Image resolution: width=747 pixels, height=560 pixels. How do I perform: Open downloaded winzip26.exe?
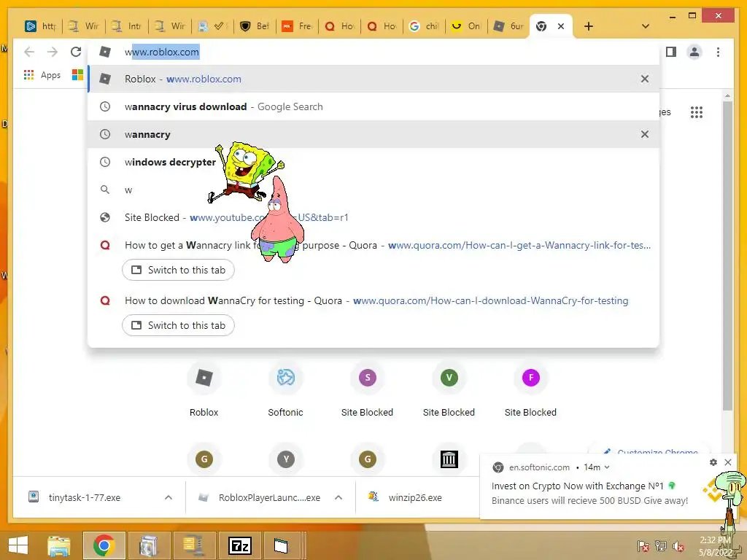click(x=414, y=497)
